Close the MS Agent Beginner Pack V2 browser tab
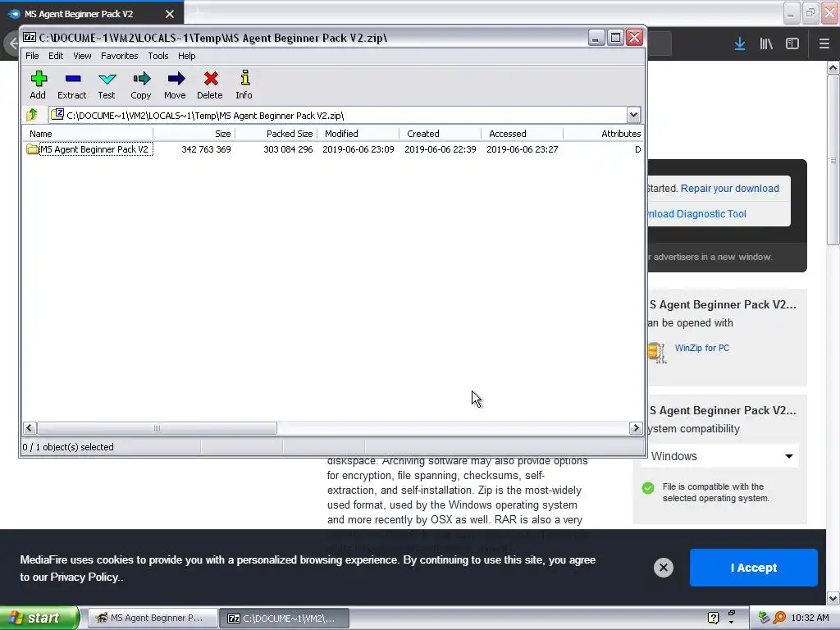This screenshot has height=630, width=840. click(169, 14)
